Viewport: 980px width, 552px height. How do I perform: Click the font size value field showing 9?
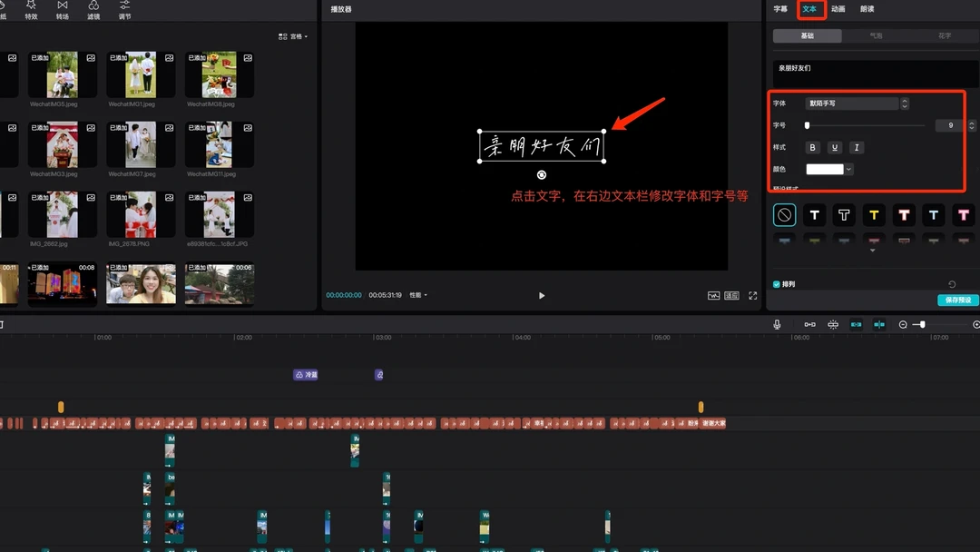pos(950,125)
